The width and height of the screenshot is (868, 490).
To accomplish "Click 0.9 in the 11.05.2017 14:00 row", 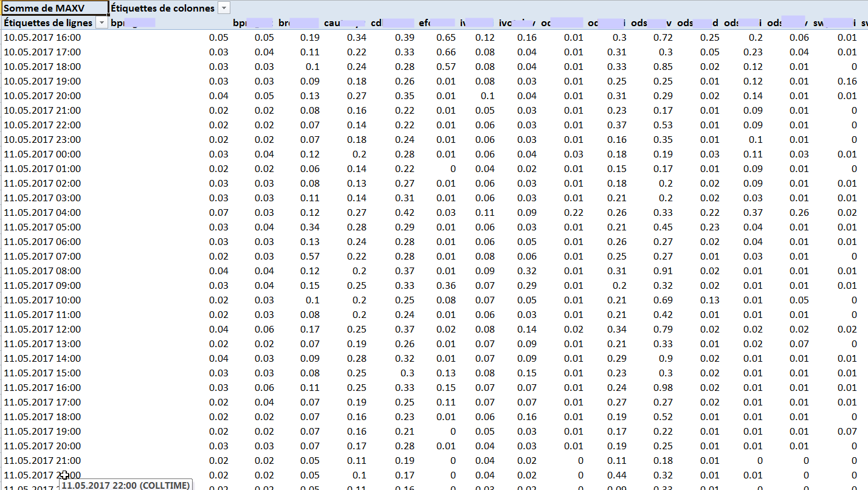I will coord(666,359).
